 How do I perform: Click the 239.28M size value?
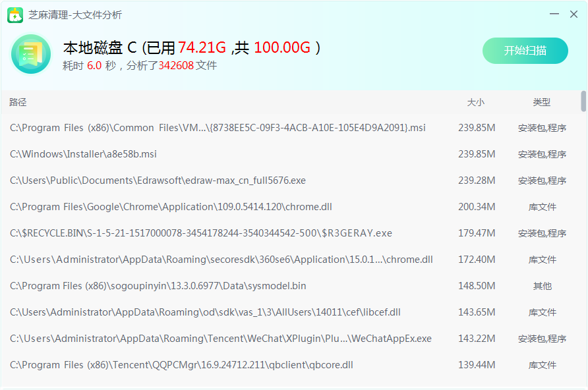477,181
